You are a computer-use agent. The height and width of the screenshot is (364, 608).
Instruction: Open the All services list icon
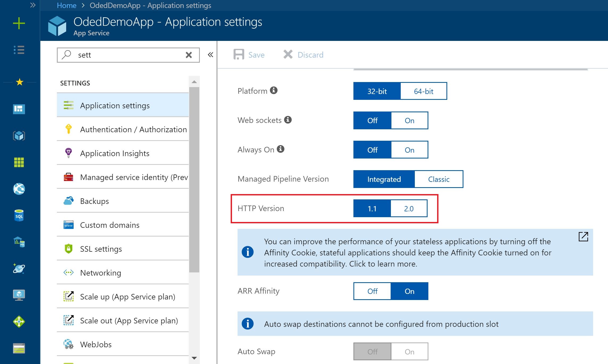point(19,50)
